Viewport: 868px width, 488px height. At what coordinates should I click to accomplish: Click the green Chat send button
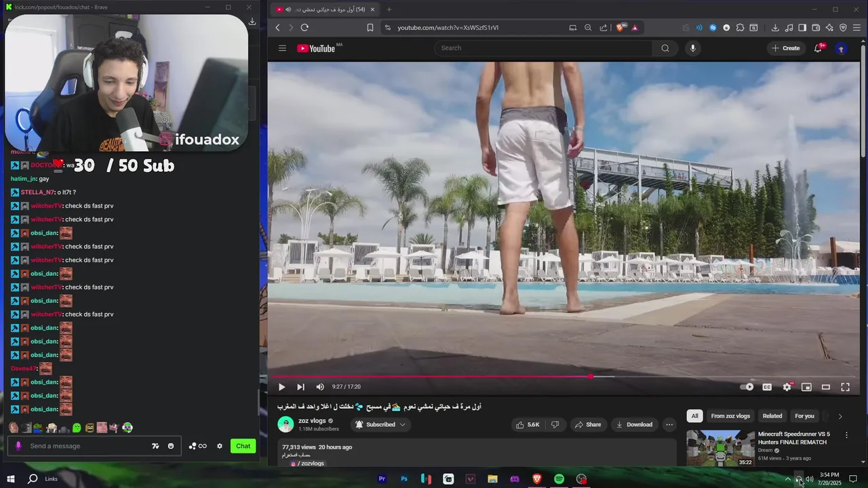[243, 446]
